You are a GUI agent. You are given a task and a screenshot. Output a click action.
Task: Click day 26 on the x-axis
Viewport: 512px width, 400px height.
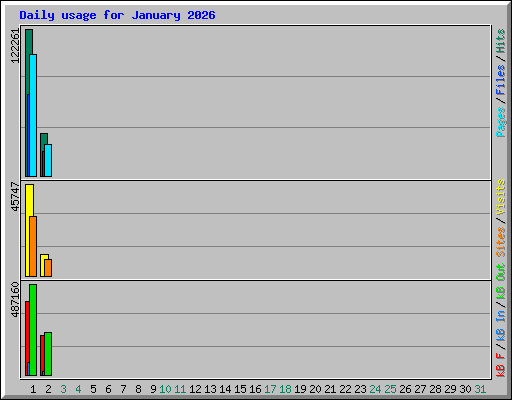[405, 389]
